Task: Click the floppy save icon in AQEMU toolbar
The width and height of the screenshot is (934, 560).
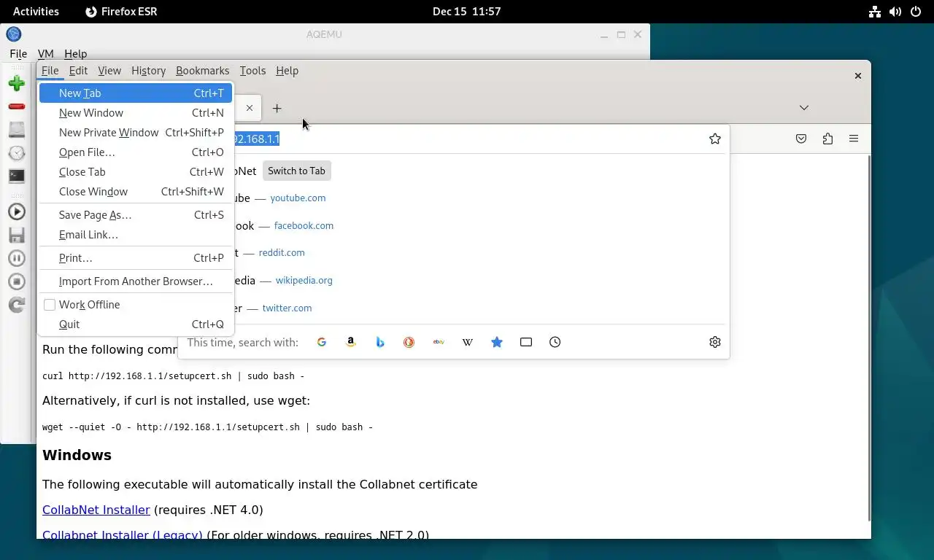Action: pyautogui.click(x=17, y=235)
